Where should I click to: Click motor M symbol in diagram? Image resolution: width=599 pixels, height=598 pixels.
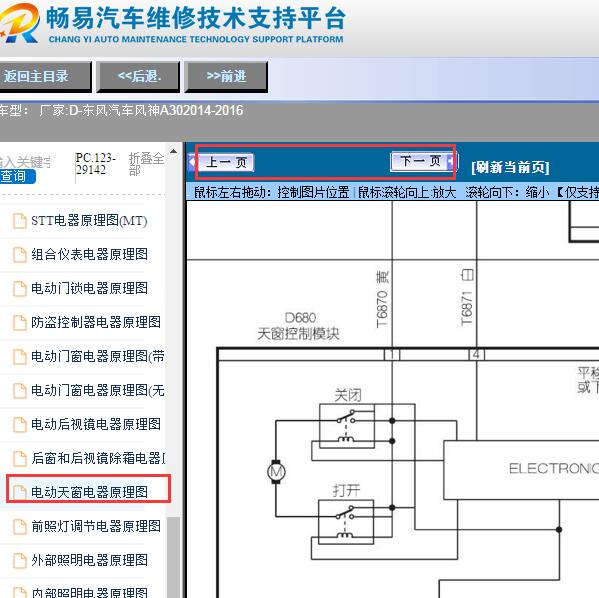coord(276,472)
